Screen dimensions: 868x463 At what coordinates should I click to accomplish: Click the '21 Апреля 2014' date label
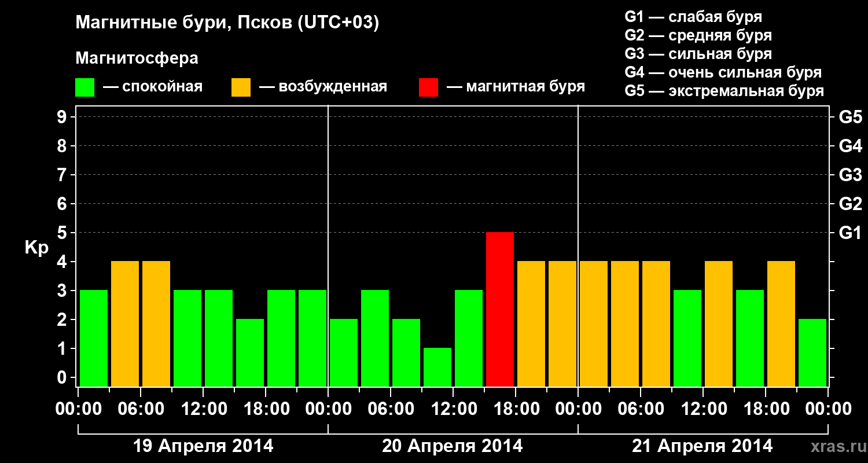click(x=703, y=446)
